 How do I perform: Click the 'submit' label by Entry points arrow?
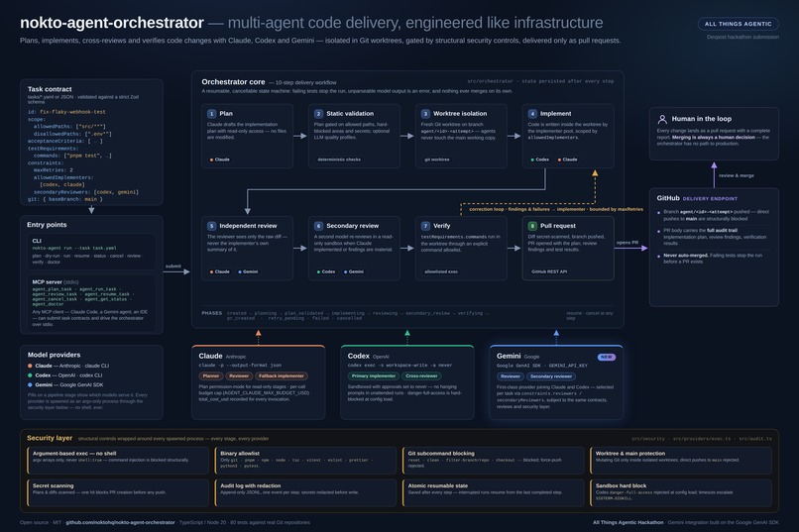(173, 266)
